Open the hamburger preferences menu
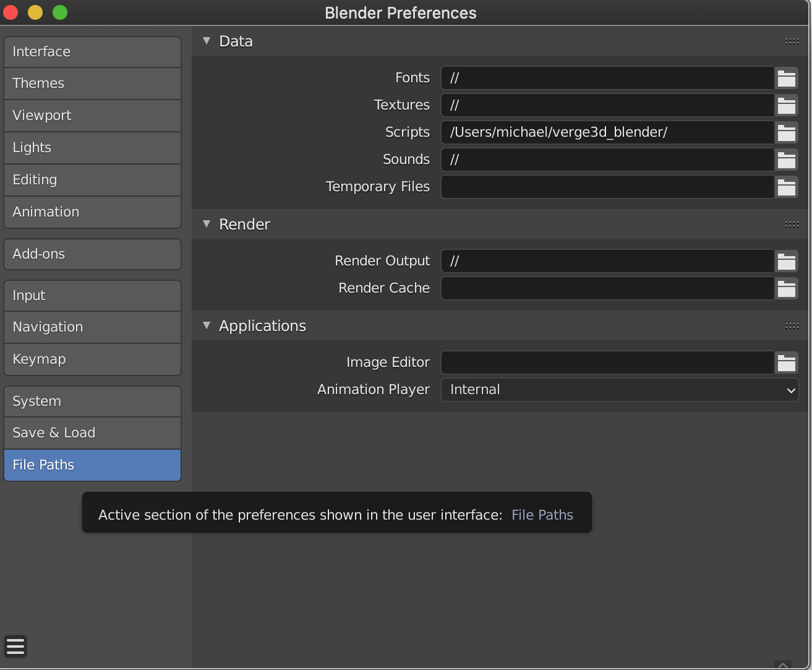Viewport: 812px width, 670px height. tap(15, 646)
